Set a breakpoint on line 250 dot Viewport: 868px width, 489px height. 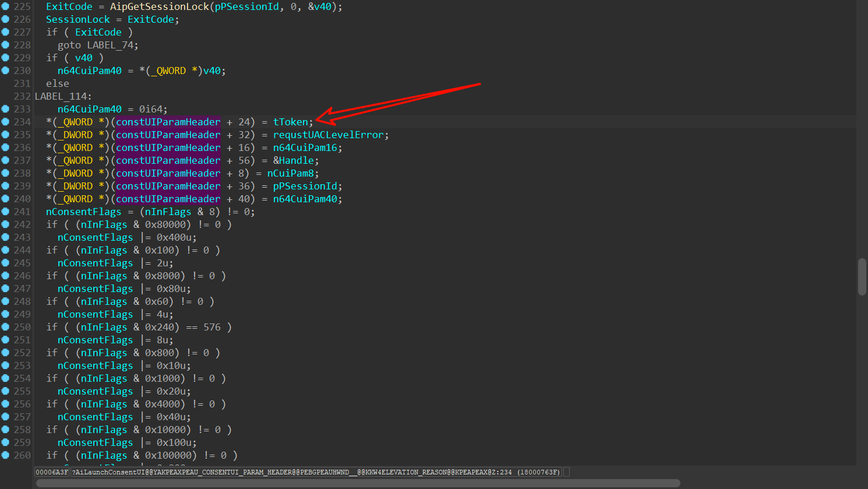tap(5, 327)
